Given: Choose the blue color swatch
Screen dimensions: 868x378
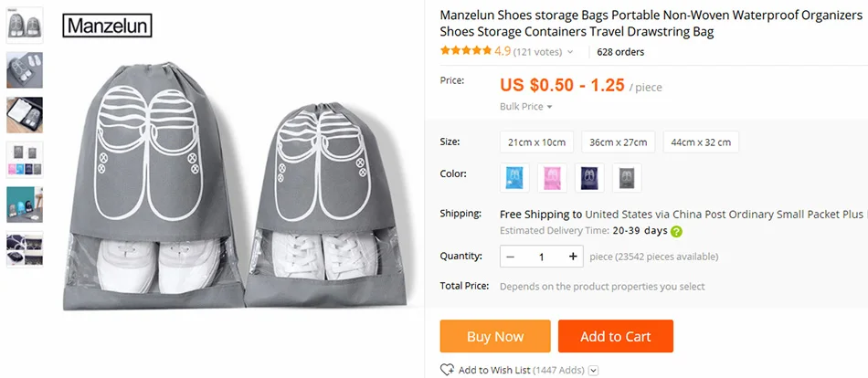Looking at the screenshot, I should click(514, 178).
